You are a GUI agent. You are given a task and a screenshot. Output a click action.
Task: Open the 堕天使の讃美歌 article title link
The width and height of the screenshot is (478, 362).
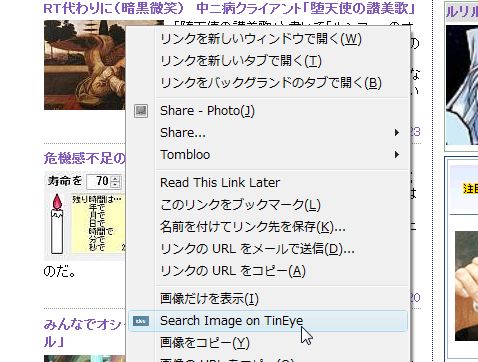click(x=229, y=8)
